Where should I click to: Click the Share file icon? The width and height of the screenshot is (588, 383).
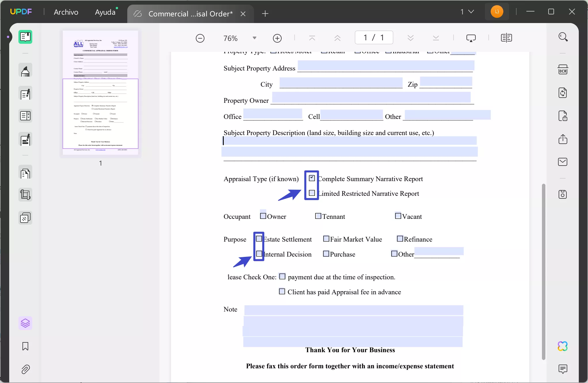563,139
